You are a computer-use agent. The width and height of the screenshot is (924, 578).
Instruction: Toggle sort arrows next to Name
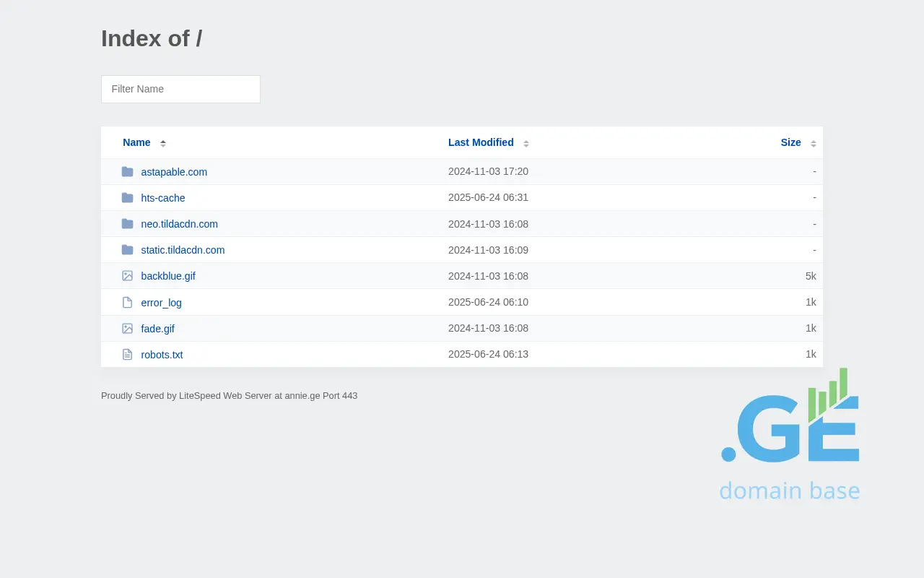163,143
